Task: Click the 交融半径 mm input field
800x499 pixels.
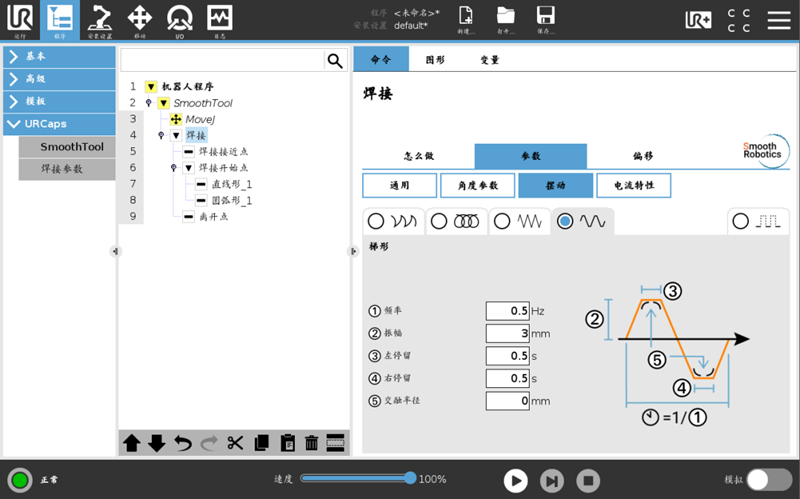Action: click(x=508, y=401)
